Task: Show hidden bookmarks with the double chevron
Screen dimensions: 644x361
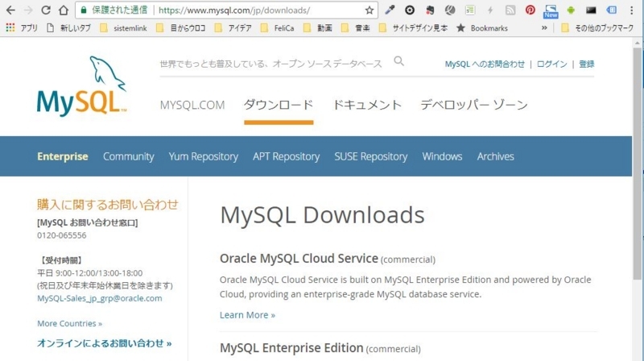Action: coord(544,28)
